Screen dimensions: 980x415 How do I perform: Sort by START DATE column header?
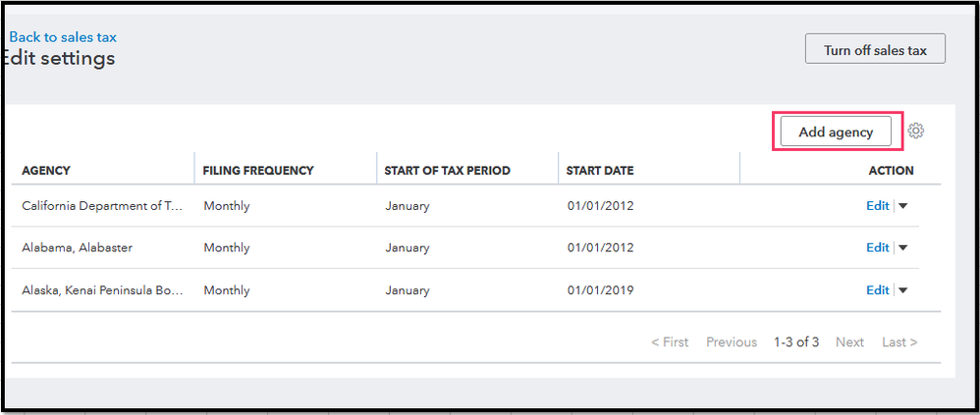click(600, 171)
